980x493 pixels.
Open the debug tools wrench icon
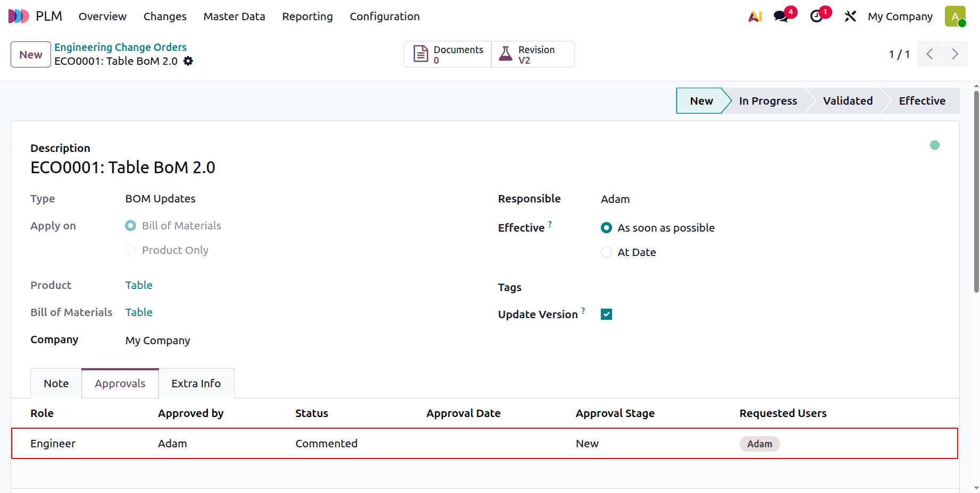pos(850,16)
